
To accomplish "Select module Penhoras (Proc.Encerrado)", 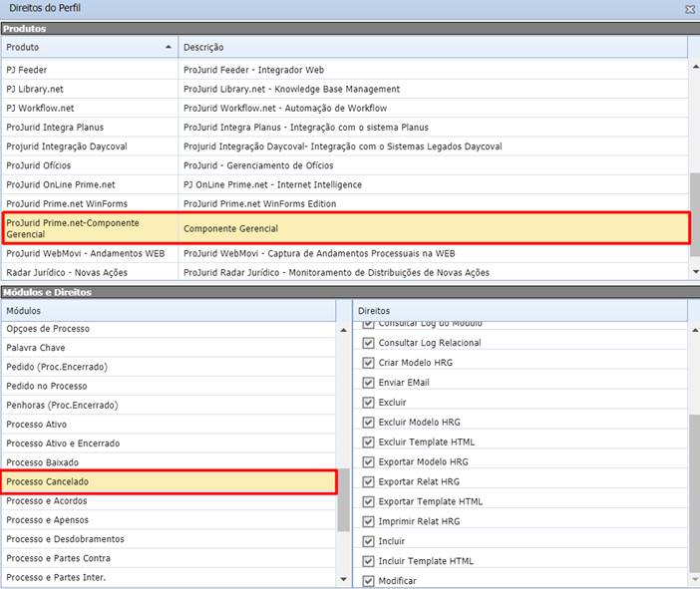I will pyautogui.click(x=168, y=406).
